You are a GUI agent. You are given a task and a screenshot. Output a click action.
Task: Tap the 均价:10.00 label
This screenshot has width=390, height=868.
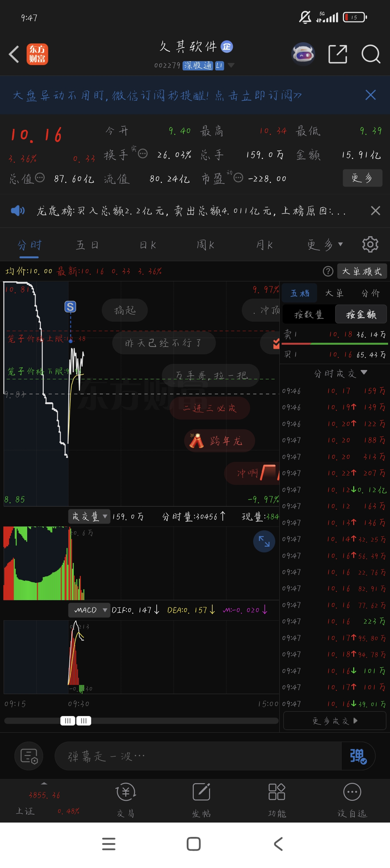pyautogui.click(x=29, y=271)
